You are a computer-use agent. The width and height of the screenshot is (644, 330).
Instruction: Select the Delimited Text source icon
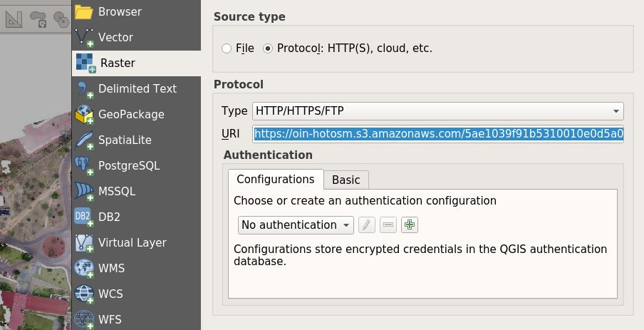point(84,89)
